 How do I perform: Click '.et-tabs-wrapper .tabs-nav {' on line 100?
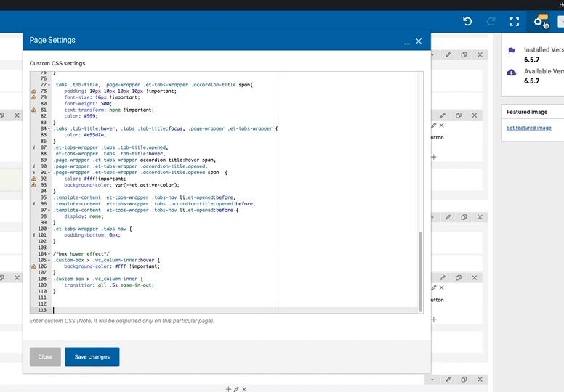coord(92,229)
